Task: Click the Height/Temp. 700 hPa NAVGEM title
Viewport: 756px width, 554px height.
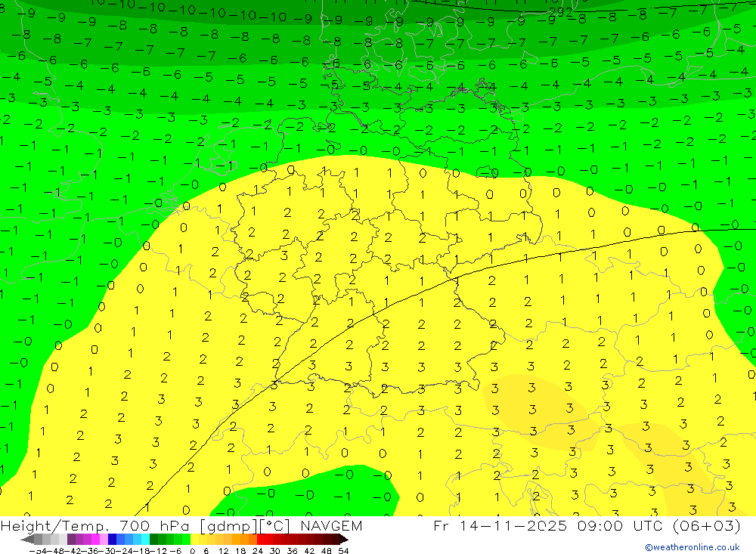Action: (181, 525)
